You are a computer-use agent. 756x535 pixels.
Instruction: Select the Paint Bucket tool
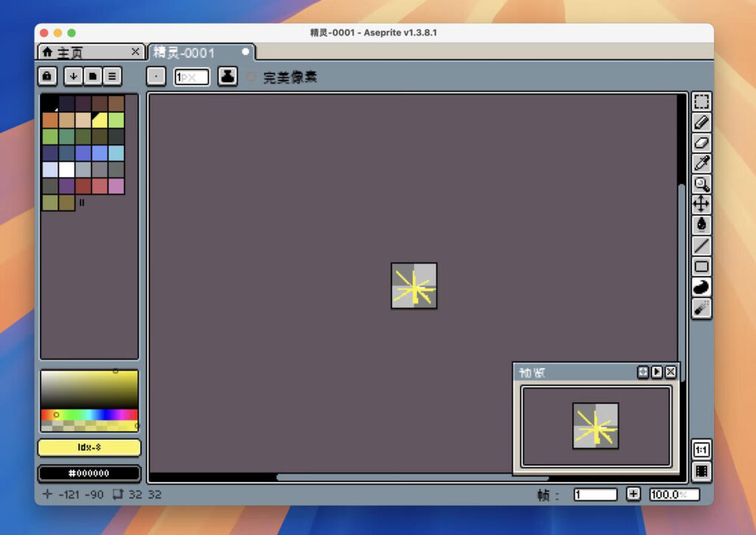tap(701, 224)
